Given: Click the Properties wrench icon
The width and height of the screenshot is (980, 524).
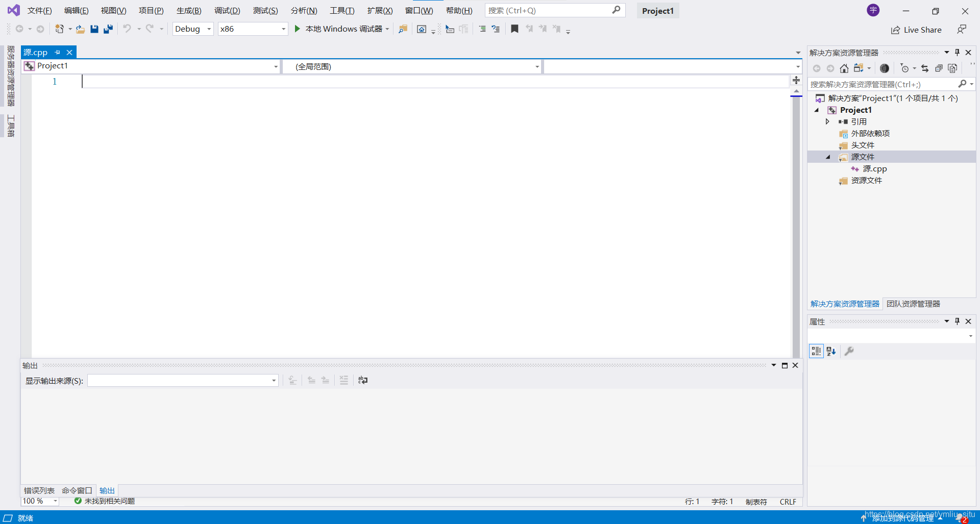Looking at the screenshot, I should [849, 351].
